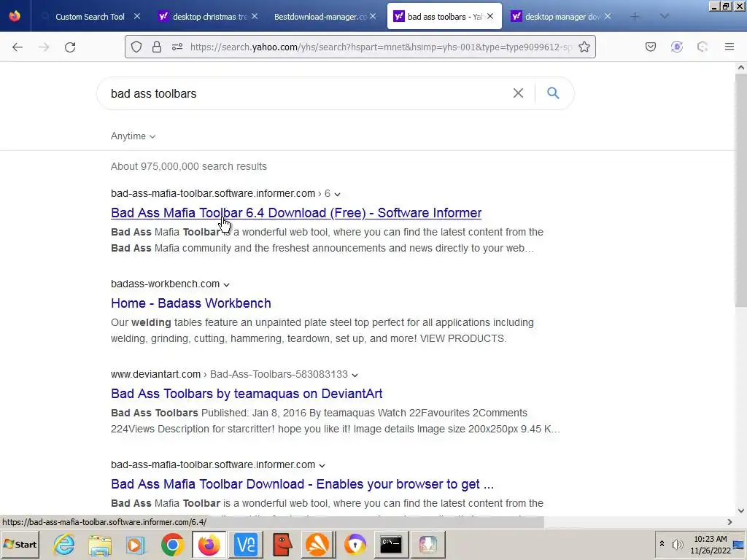Click the scrollbar down arrow
Viewport: 747px width, 560px height.
coord(741,510)
